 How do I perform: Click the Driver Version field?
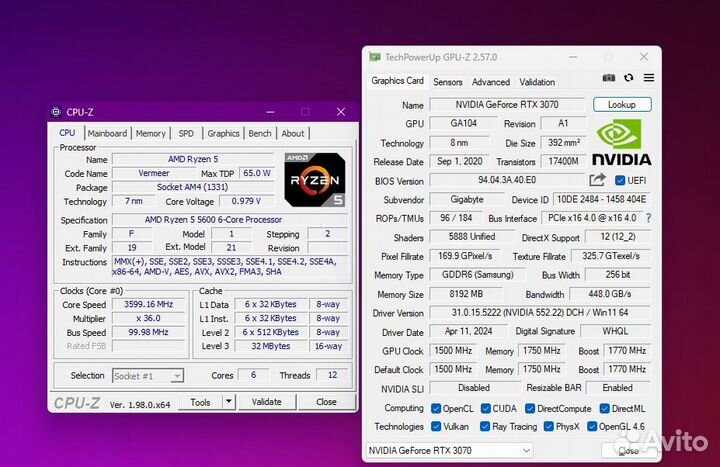[540, 313]
